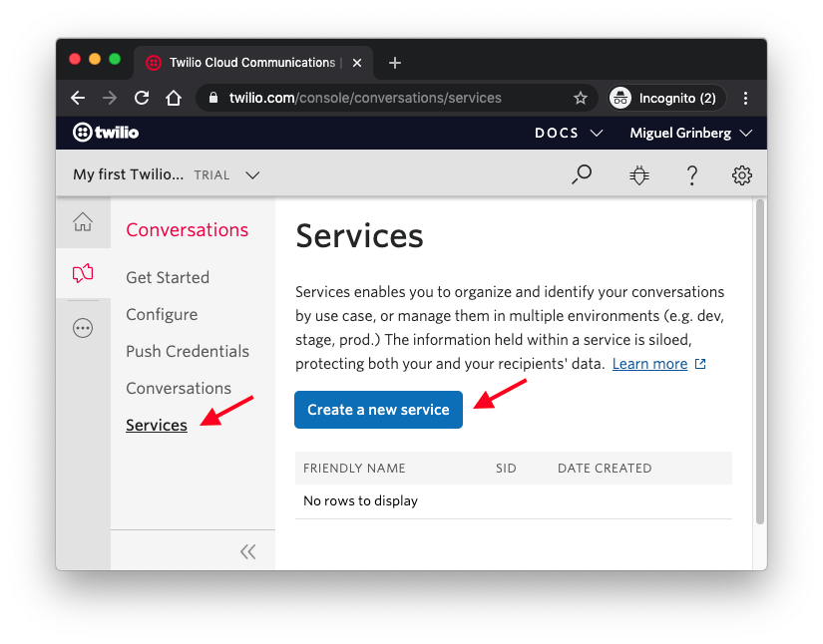Open the Chrome three-dot menu

(745, 98)
